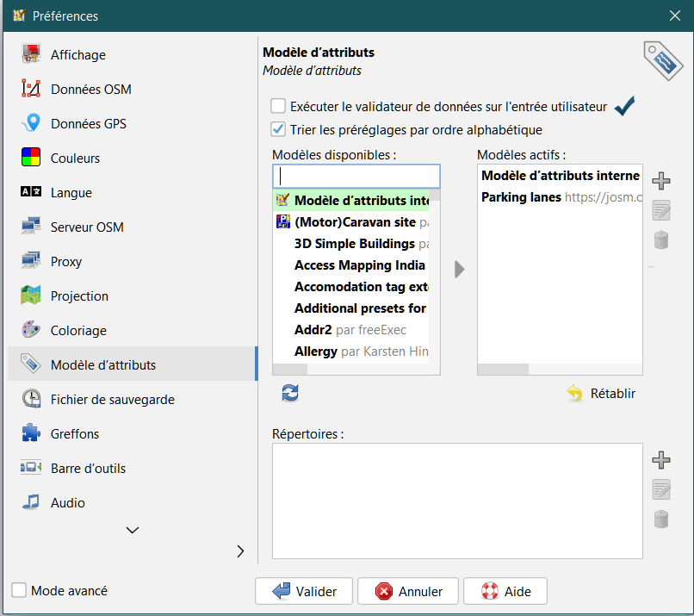Click the plus icon beside Modèles actifs
694x616 pixels.
pos(661,181)
